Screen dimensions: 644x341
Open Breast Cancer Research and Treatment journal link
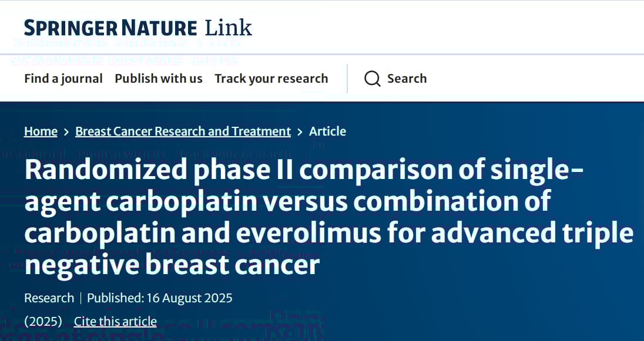[x=183, y=131]
